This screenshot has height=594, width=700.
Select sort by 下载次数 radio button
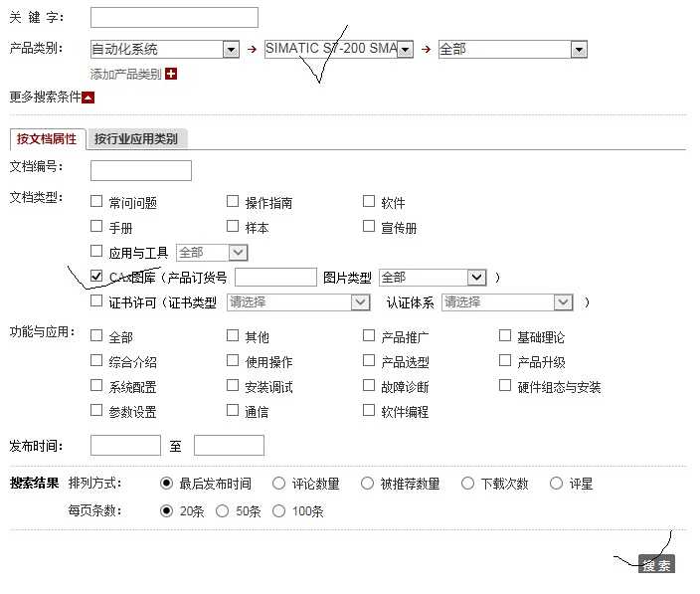tap(468, 484)
